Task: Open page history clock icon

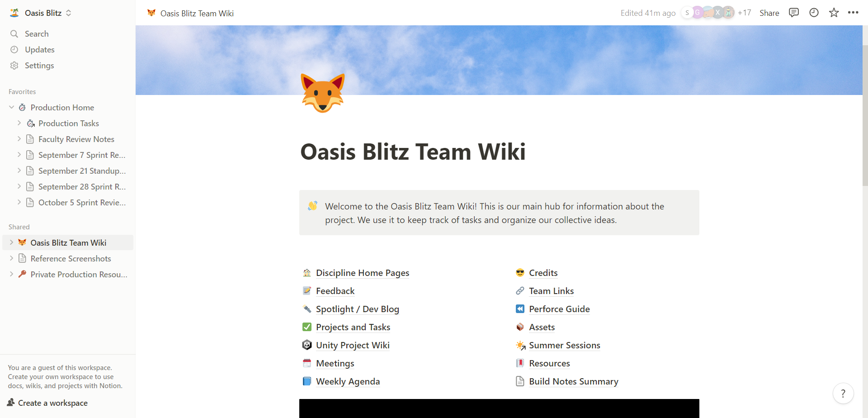Action: pyautogui.click(x=814, y=13)
